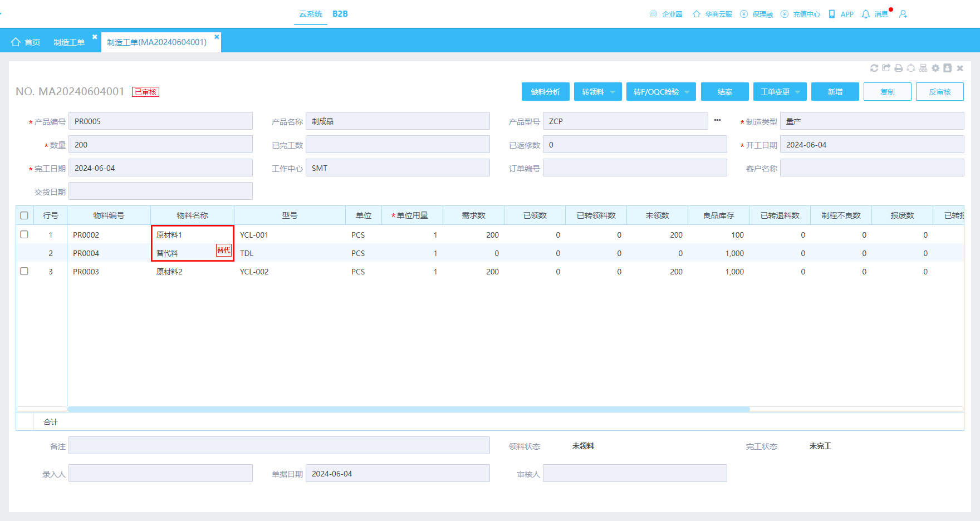980x521 pixels.
Task: Open the 产品型号 ellipsis lookup
Action: [717, 120]
